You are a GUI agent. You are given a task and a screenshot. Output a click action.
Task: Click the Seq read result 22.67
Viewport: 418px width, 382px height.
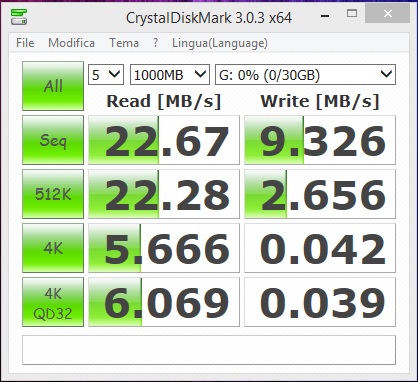click(164, 140)
